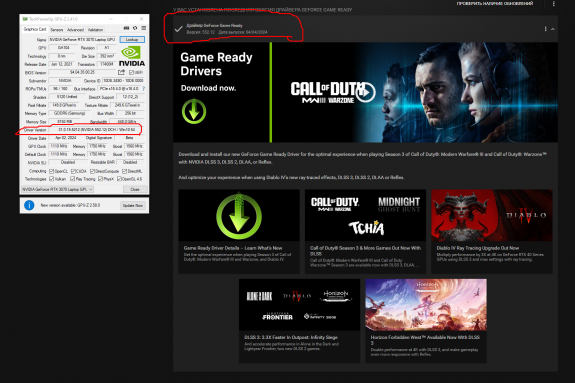This screenshot has height=383, width=575.
Task: Select the Graphics Card tab
Action: click(35, 29)
